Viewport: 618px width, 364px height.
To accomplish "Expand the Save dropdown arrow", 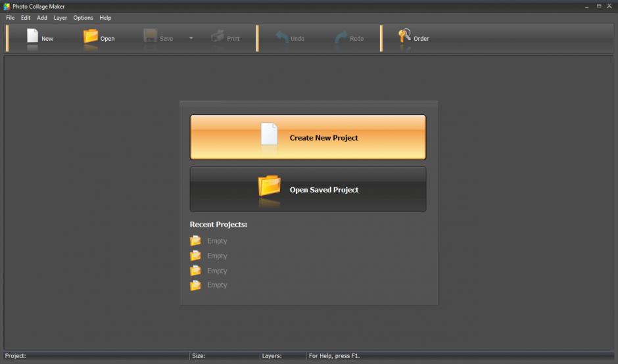I will pos(191,38).
